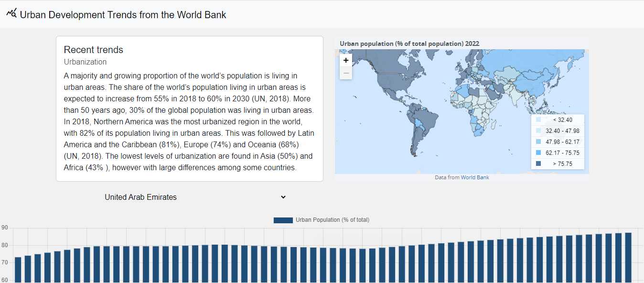The height and width of the screenshot is (283, 644).
Task: Click the '> 75.75' dark legend swatch
Action: tap(538, 164)
